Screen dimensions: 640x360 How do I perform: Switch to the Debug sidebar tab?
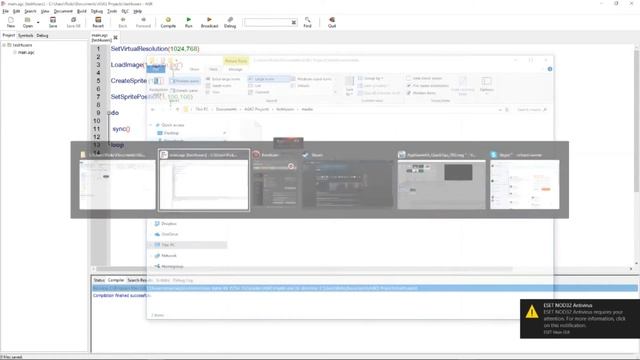pos(42,36)
